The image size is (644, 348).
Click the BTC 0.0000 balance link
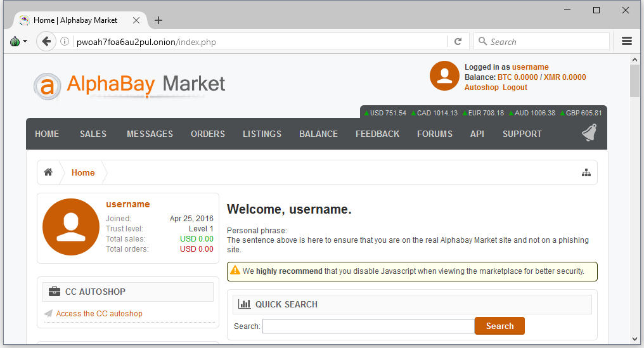(x=517, y=77)
